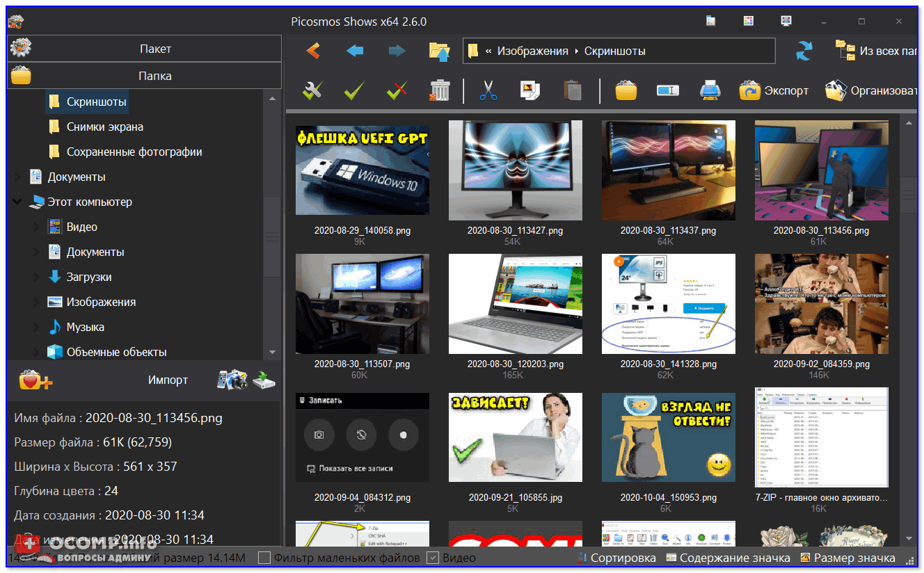Open the Организовать tool
The width and height of the screenshot is (924, 573).
point(871,90)
